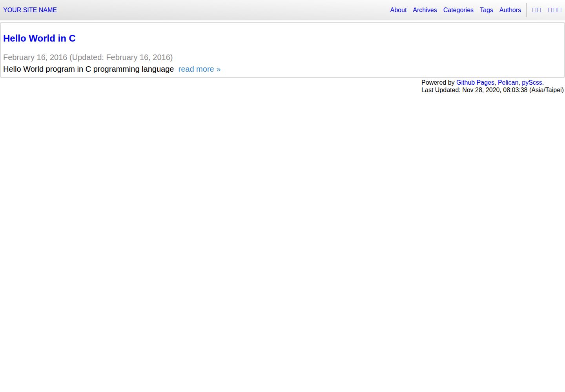565x392 pixels.
Task: Visit the pyScss footer link
Action: click(x=532, y=82)
